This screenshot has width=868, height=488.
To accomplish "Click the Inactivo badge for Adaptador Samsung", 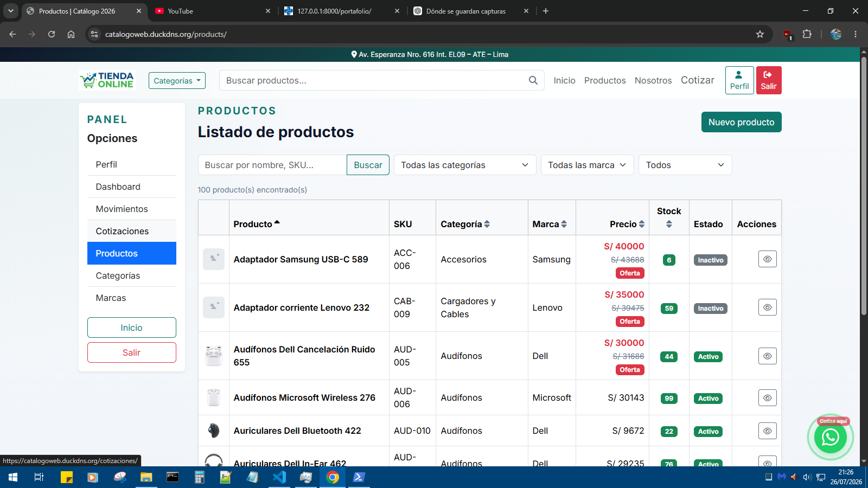I will pyautogui.click(x=710, y=260).
